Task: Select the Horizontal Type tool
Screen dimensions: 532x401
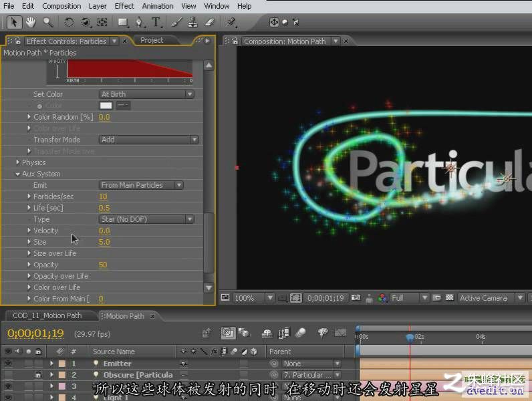Action: 156,23
